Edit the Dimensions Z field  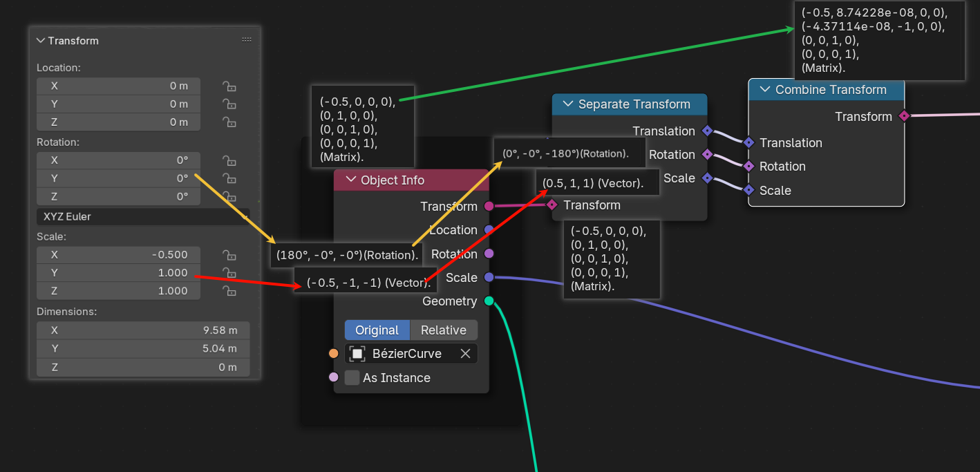[x=143, y=367]
